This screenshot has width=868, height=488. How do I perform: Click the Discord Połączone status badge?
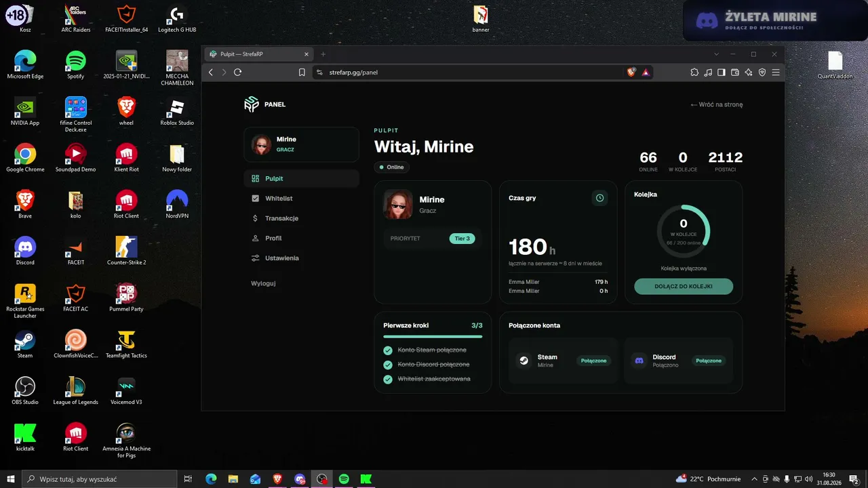point(709,361)
